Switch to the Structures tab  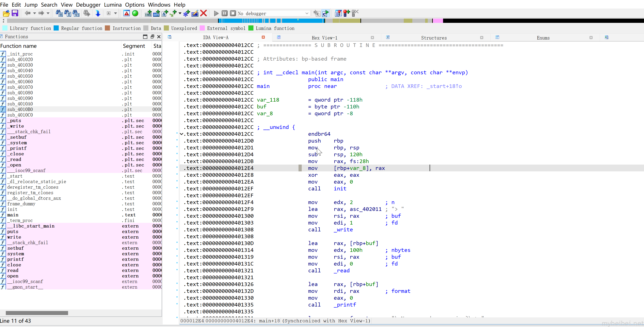[x=434, y=38]
